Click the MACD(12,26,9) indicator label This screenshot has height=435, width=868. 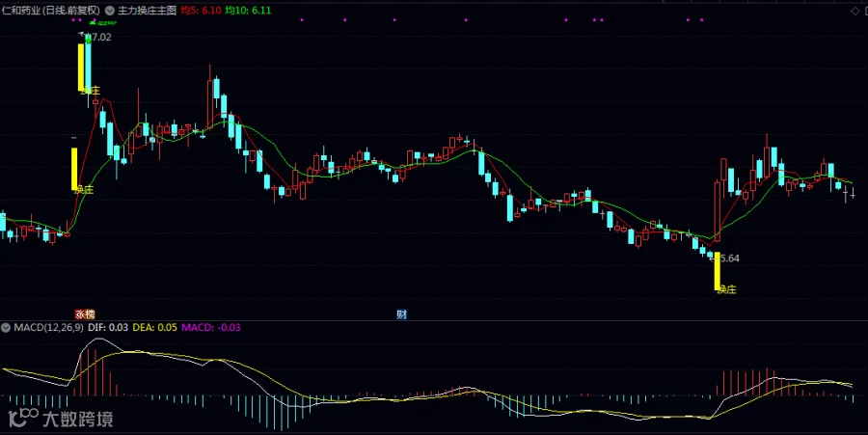[49, 328]
